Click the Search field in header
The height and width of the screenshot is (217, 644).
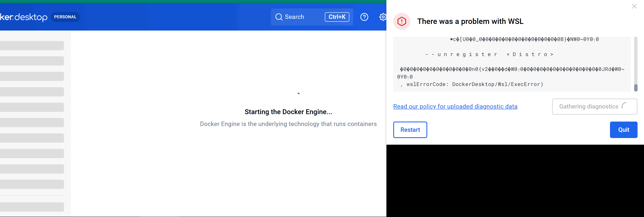[x=312, y=17]
